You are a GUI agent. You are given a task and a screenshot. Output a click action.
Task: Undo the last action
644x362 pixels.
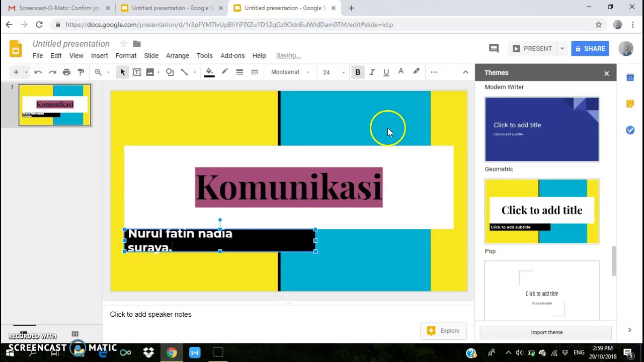click(x=38, y=72)
